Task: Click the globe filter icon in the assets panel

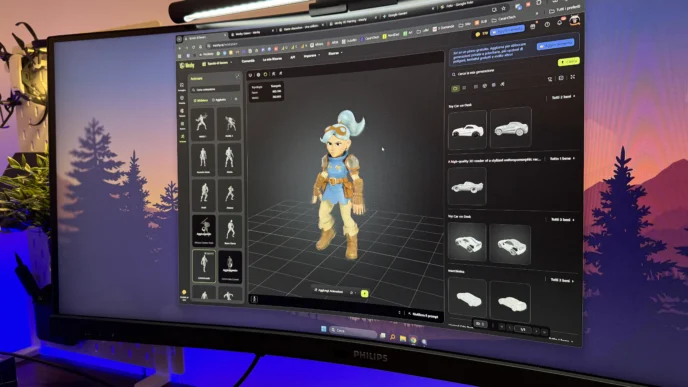Action: coord(484,86)
